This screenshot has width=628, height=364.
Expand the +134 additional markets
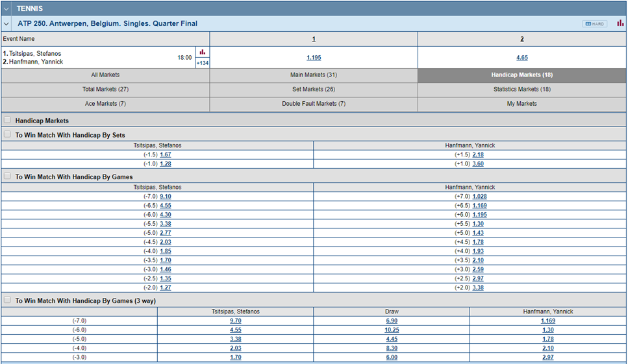pos(202,63)
